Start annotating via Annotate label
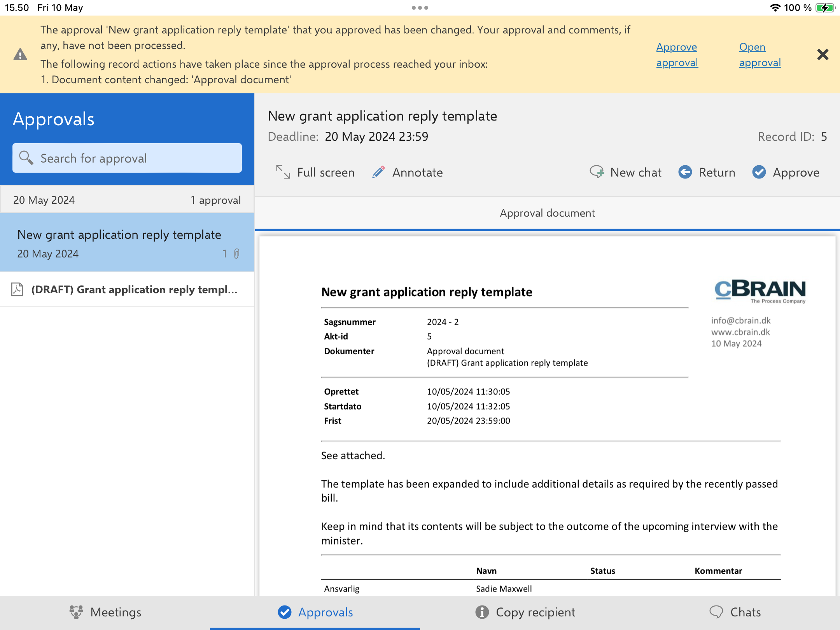 click(417, 172)
